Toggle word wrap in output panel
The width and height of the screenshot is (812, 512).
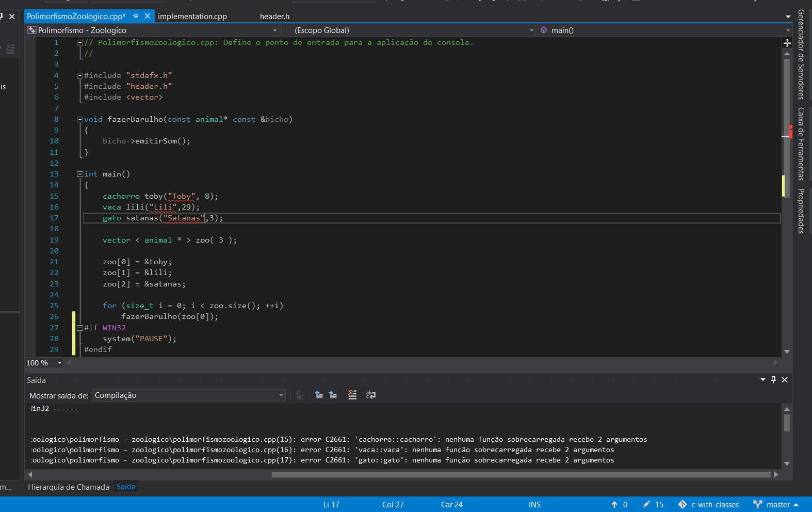pos(371,395)
